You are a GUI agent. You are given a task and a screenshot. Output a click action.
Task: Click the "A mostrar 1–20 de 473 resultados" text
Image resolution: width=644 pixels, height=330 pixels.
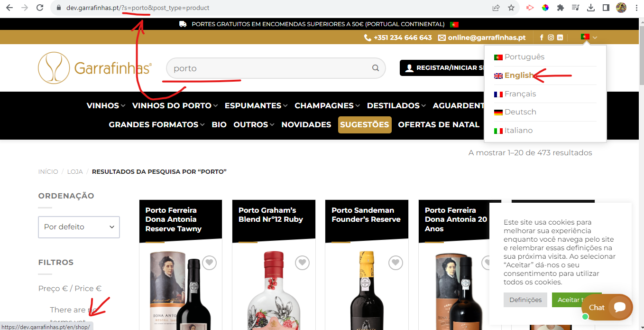530,153
